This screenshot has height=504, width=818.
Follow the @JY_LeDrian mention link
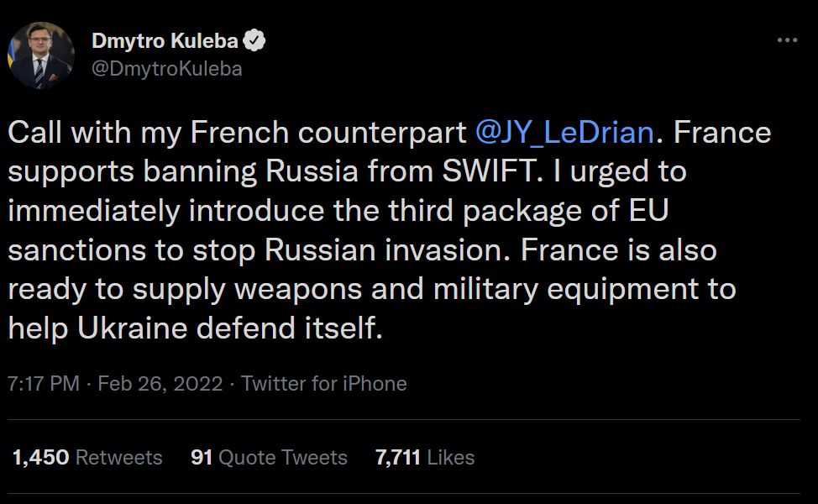[564, 133]
